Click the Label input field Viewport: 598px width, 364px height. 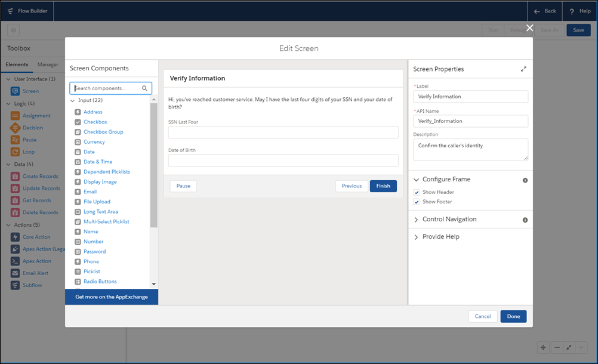click(471, 97)
